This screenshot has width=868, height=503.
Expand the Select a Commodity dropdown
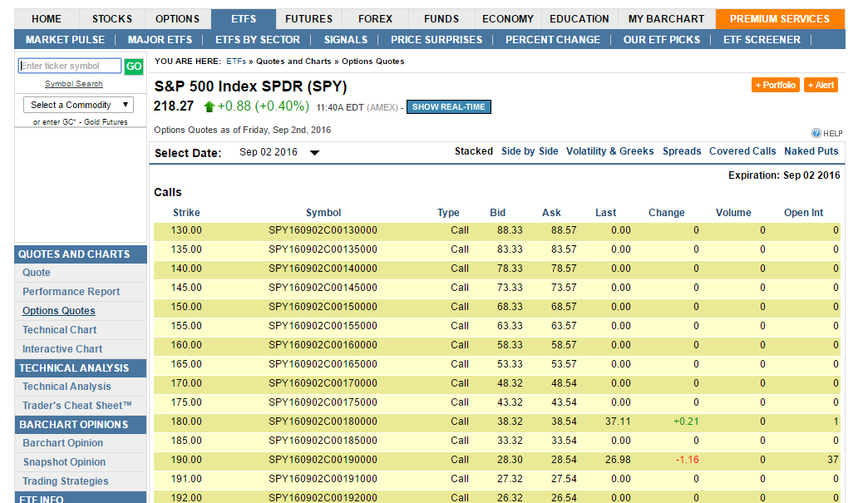pos(77,104)
